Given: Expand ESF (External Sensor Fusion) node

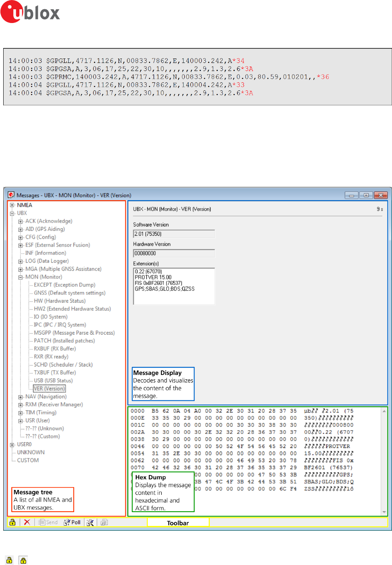Looking at the screenshot, I should point(21,245).
